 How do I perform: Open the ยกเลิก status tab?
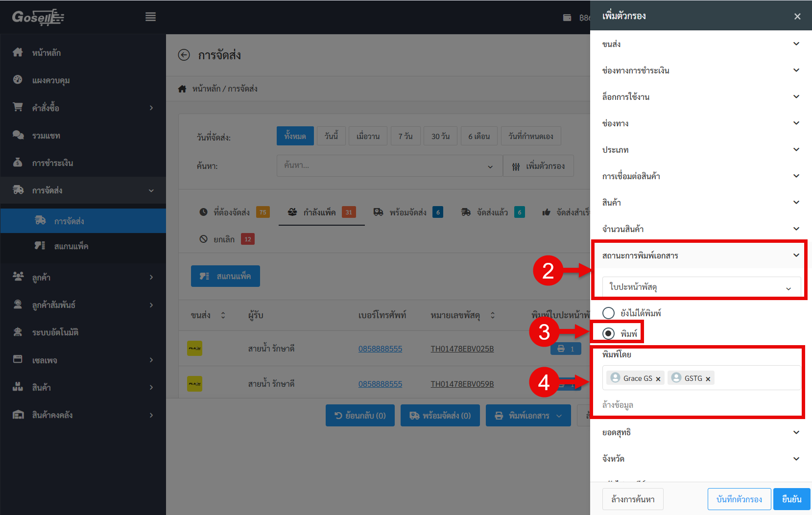pyautogui.click(x=224, y=239)
